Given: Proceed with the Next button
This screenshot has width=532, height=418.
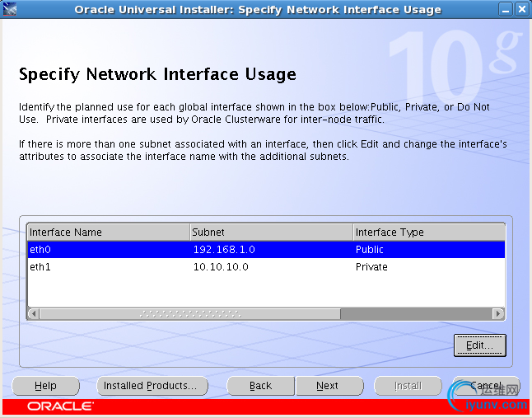Looking at the screenshot, I should pos(328,386).
